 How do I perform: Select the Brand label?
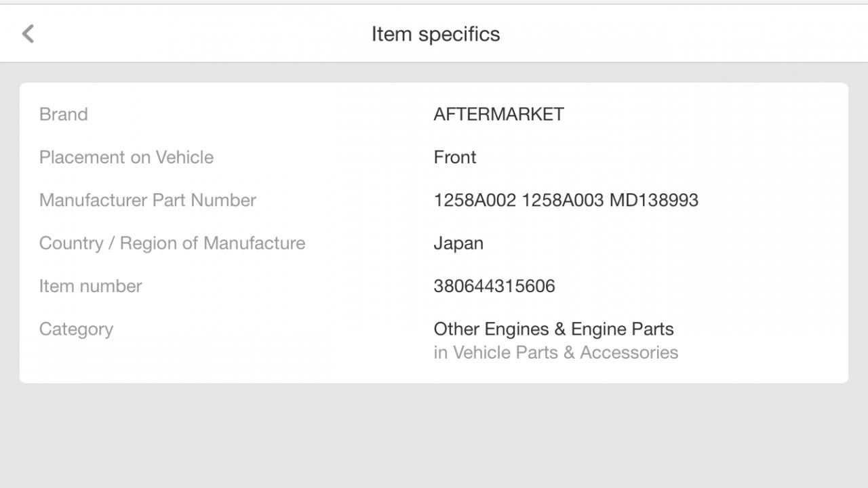(63, 114)
